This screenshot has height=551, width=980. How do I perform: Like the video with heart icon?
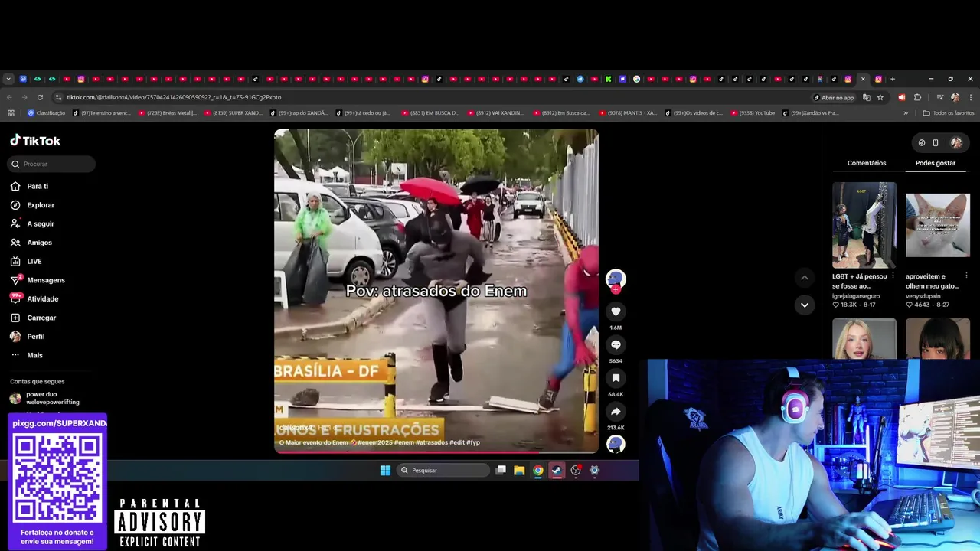[616, 311]
